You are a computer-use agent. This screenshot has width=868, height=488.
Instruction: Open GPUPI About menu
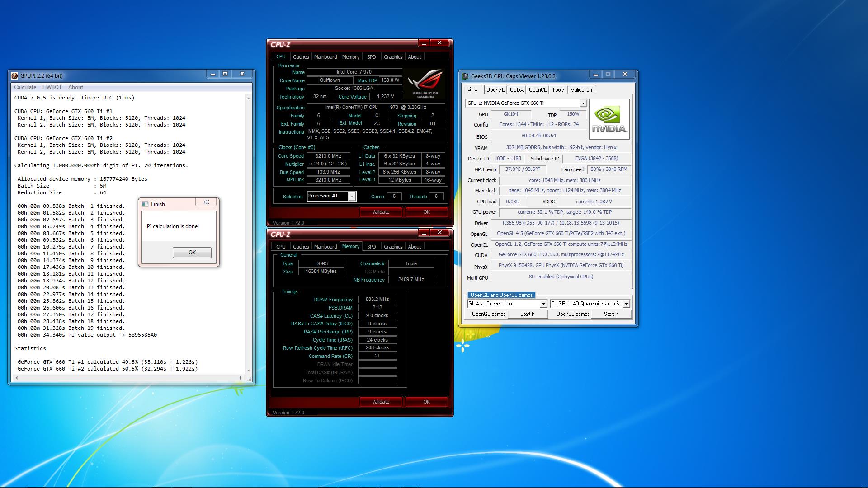[75, 87]
